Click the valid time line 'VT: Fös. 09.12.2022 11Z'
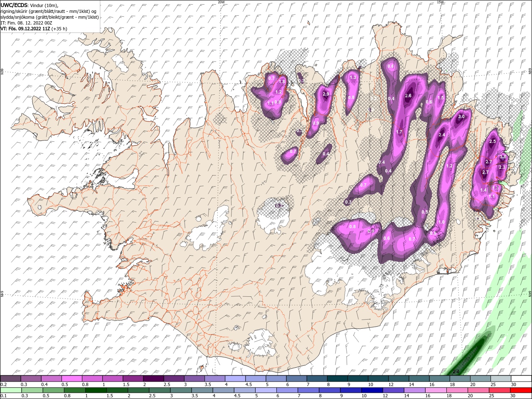The width and height of the screenshot is (532, 399). 25,29
